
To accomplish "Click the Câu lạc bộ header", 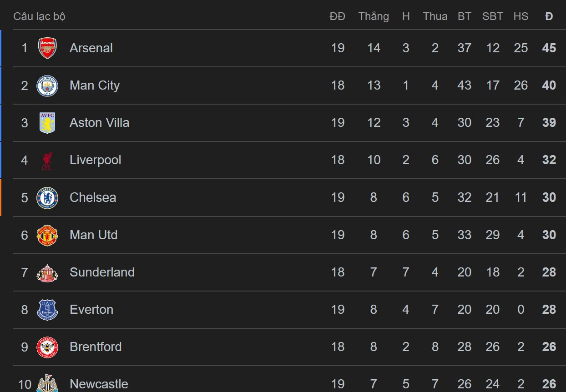I will [39, 16].
